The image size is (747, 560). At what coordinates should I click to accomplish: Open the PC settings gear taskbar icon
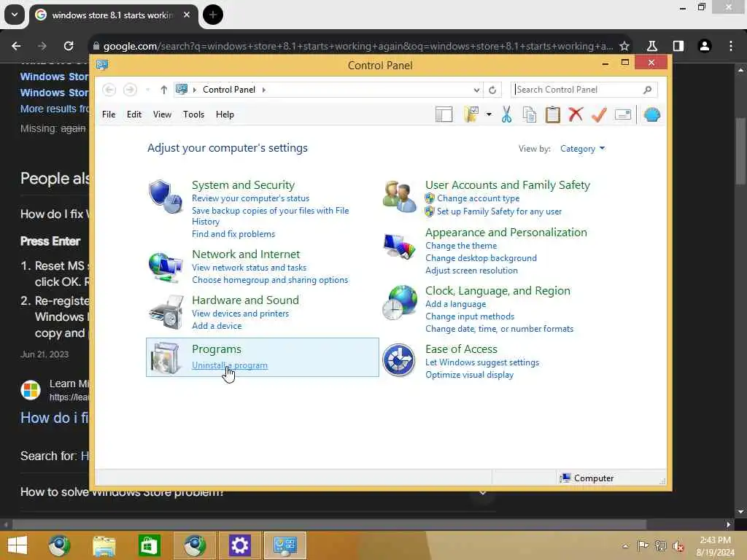coord(239,545)
